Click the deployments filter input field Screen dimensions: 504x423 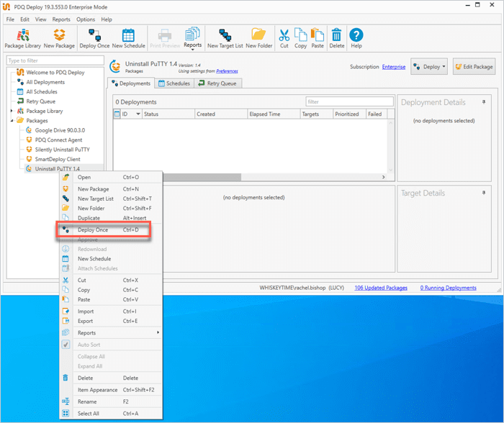pyautogui.click(x=349, y=101)
